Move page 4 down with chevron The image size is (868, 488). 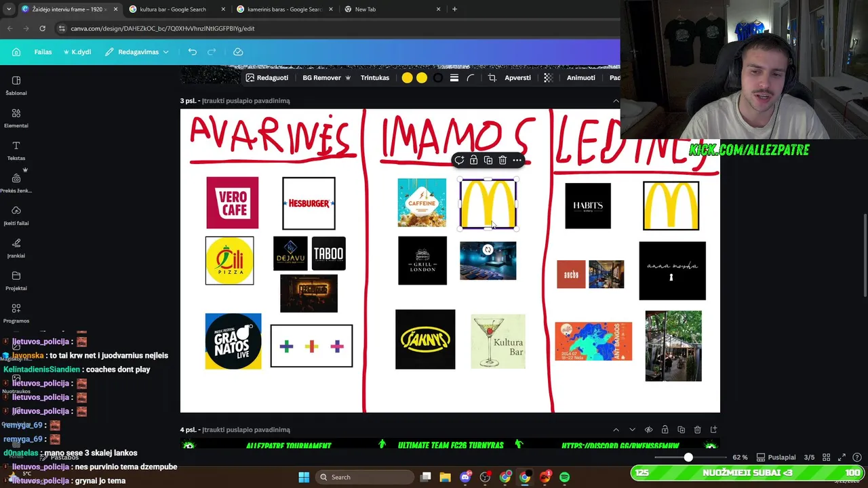tap(632, 430)
